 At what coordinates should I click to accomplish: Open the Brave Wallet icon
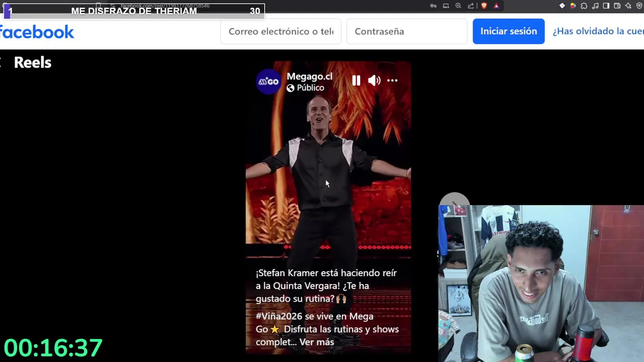coord(617,6)
